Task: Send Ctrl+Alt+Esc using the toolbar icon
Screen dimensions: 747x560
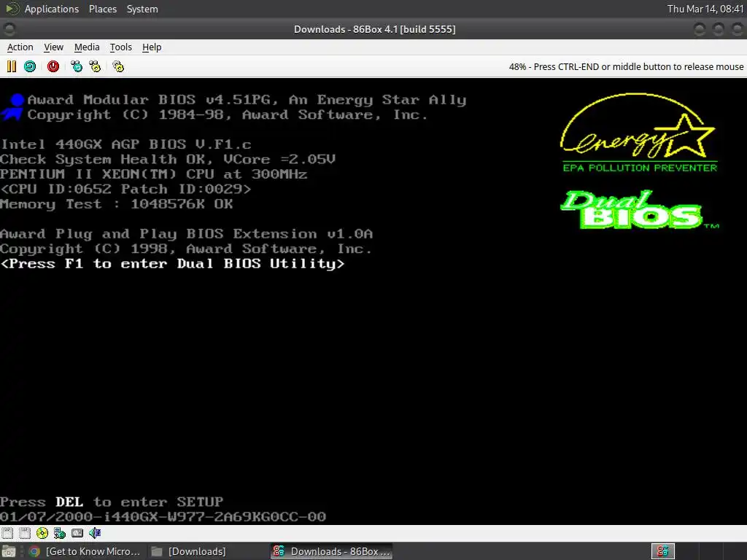Action: coord(95,66)
